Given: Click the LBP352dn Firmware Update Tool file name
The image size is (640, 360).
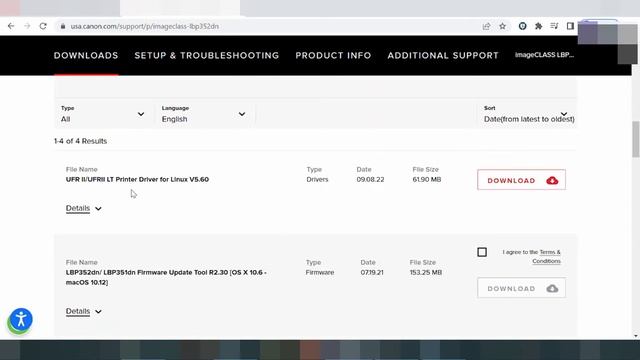Looking at the screenshot, I should tap(166, 277).
